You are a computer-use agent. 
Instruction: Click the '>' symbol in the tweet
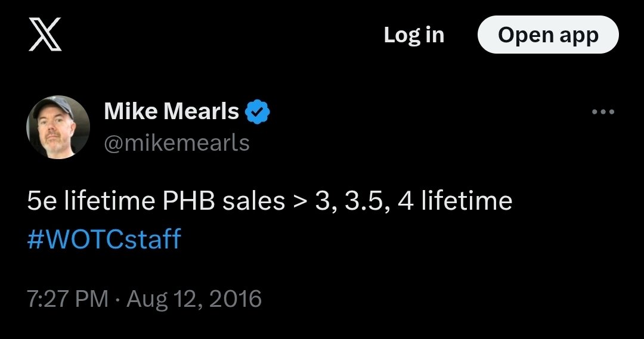click(299, 202)
